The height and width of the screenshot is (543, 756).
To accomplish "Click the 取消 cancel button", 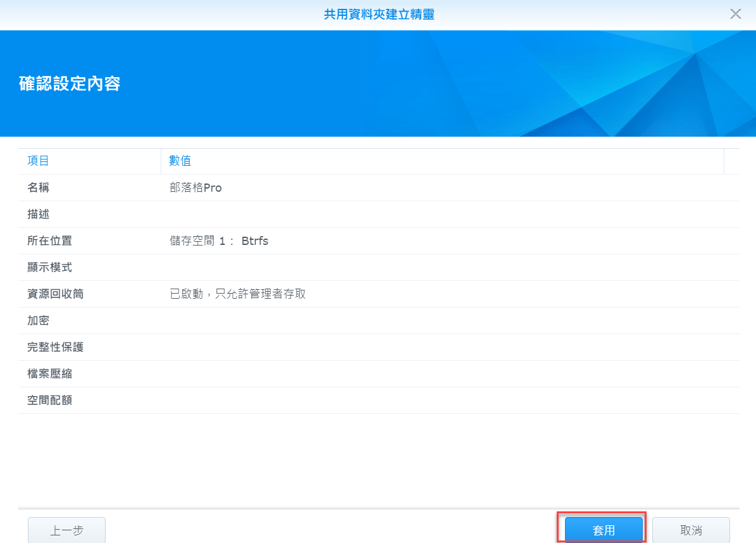I will (x=691, y=530).
